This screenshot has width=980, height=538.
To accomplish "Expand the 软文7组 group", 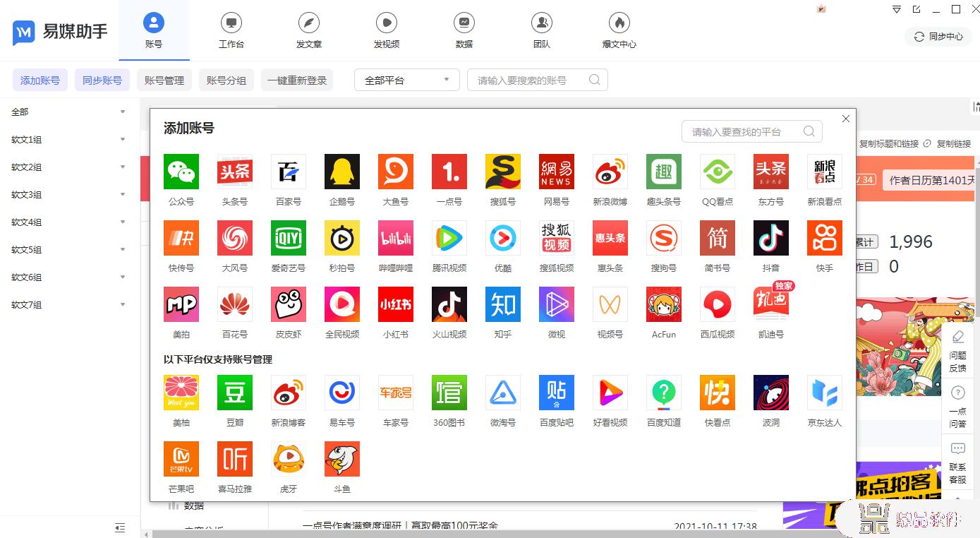I will pyautogui.click(x=123, y=305).
